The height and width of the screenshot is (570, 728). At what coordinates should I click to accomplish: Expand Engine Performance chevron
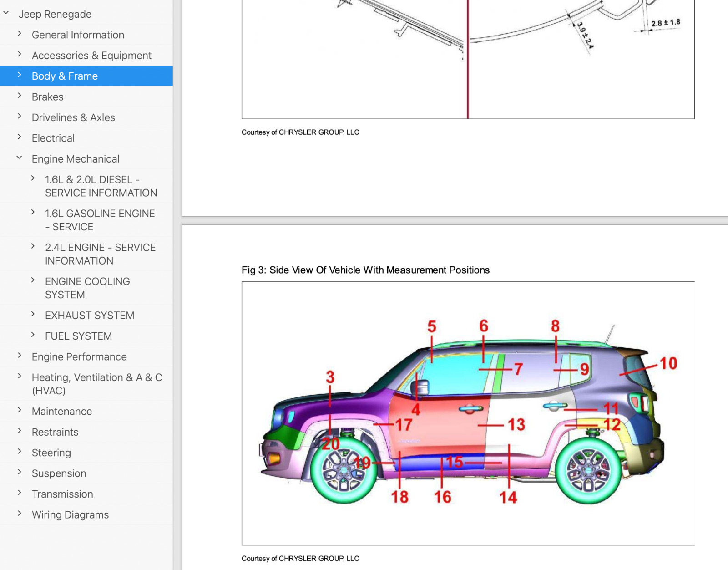point(20,356)
